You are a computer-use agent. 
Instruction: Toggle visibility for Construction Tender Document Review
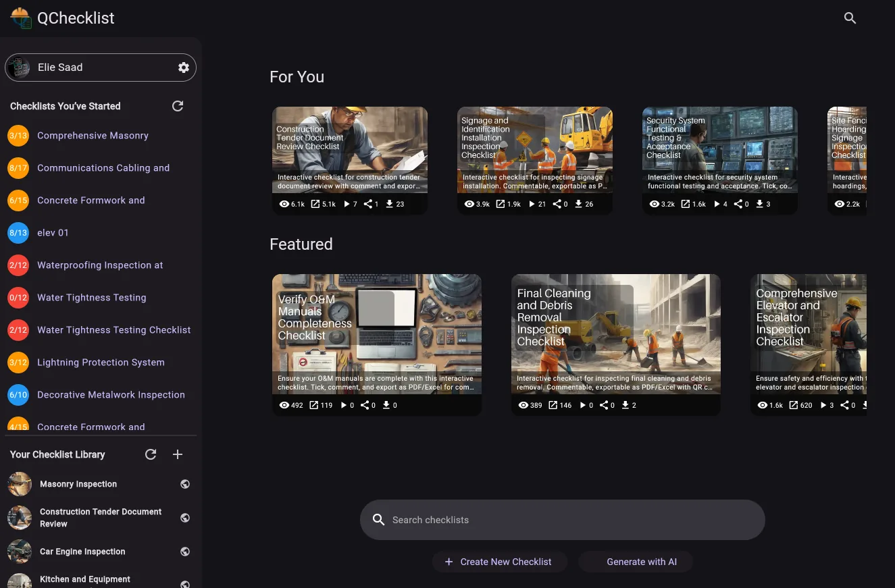click(185, 518)
